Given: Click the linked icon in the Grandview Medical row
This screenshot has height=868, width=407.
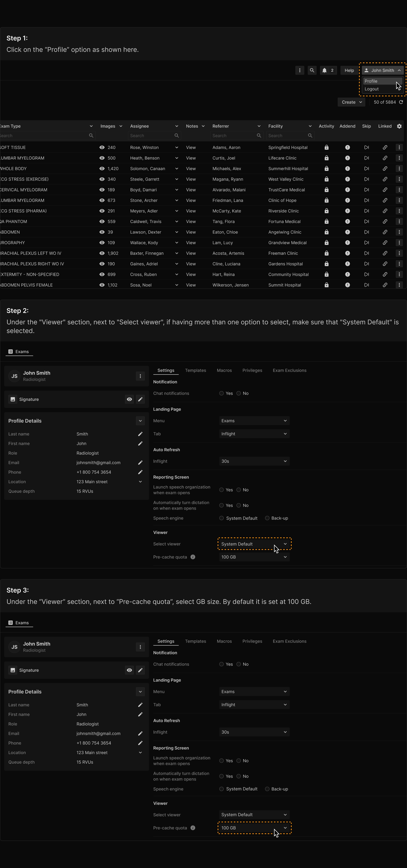Looking at the screenshot, I should 385,243.
